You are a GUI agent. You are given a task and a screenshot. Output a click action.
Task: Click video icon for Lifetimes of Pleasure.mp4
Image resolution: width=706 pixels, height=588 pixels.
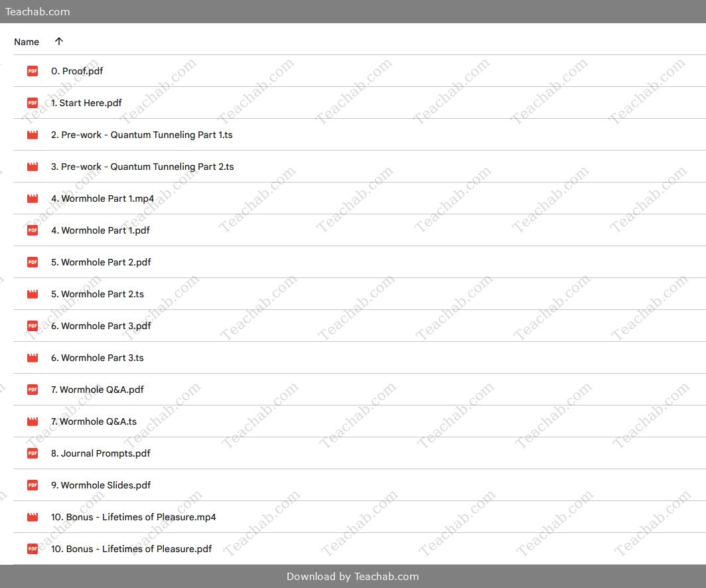pyautogui.click(x=33, y=517)
